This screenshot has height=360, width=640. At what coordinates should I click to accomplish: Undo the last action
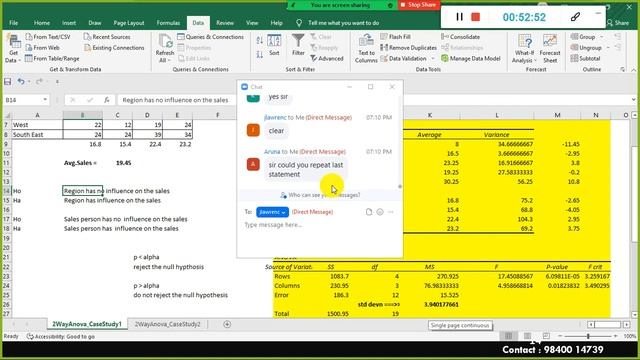tap(21, 82)
